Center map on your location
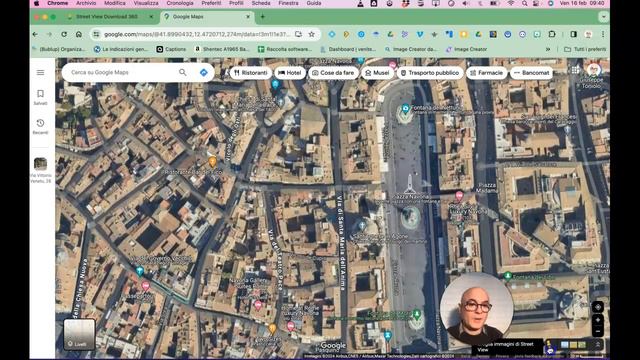640x360 pixels. 598,307
